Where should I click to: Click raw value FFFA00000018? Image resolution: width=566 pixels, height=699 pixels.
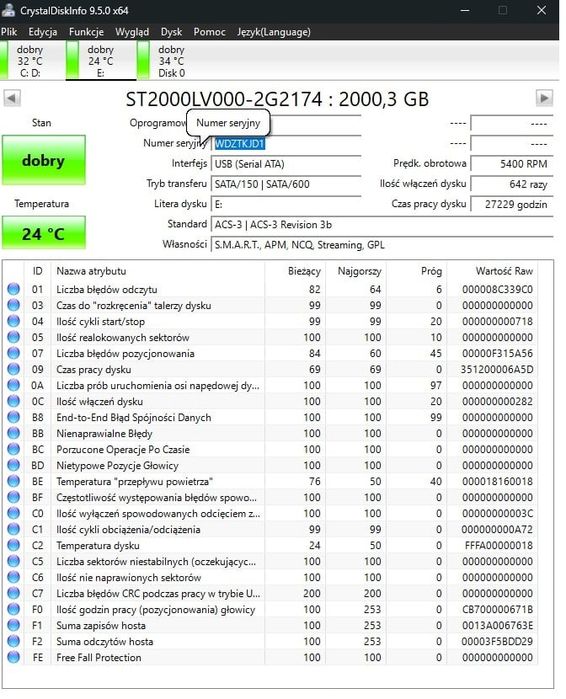click(499, 545)
